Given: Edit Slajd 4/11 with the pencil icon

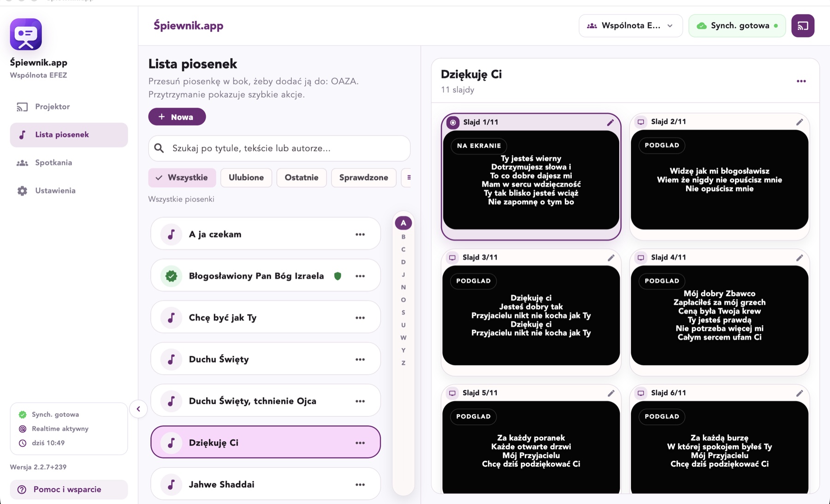Looking at the screenshot, I should point(800,257).
